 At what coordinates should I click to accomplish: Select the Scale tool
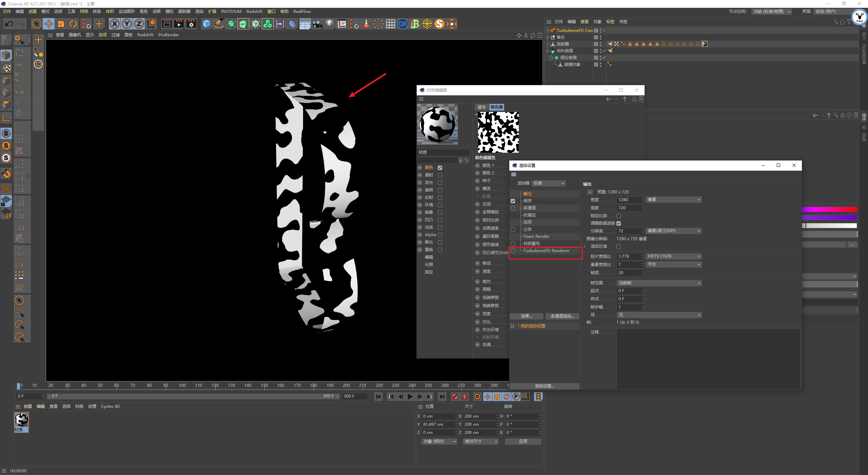61,24
